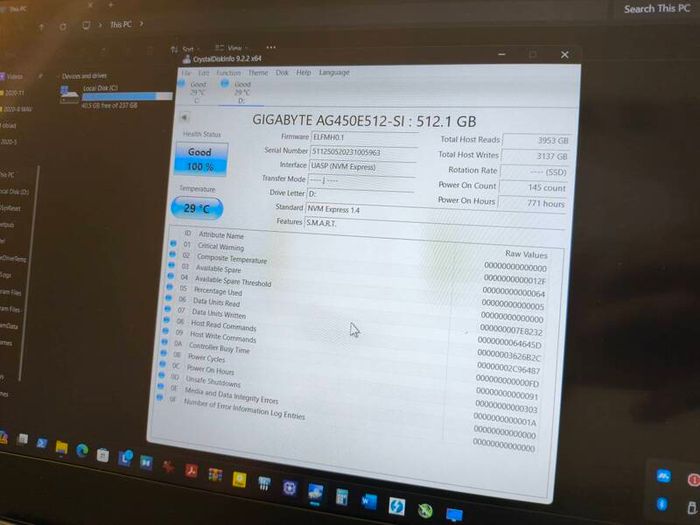
Task: Click the Attribute Name column header
Action: (221, 235)
